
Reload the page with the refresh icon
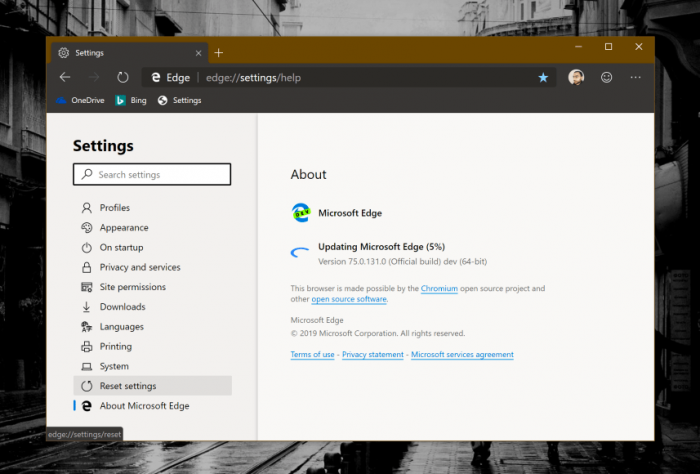(123, 77)
